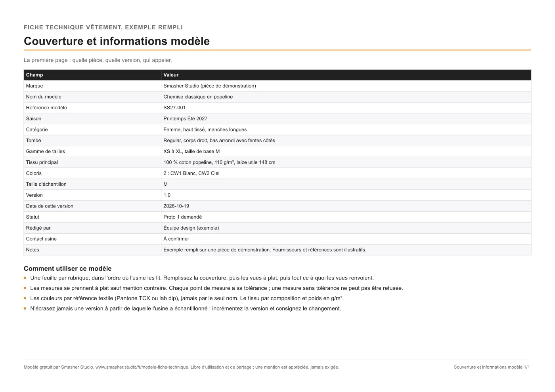Click the footer "Modèle gratuit par Smasher Studio" line

click(x=181, y=367)
